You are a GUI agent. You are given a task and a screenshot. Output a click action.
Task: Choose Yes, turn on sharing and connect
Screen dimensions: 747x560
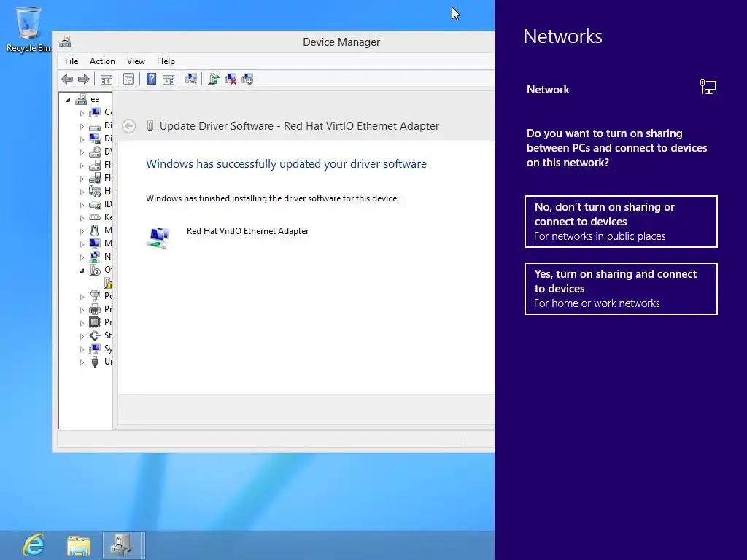621,289
